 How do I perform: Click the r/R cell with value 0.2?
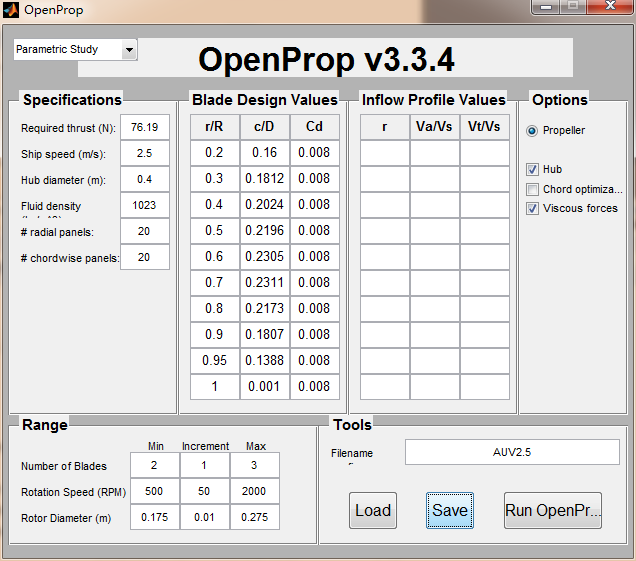(x=215, y=153)
